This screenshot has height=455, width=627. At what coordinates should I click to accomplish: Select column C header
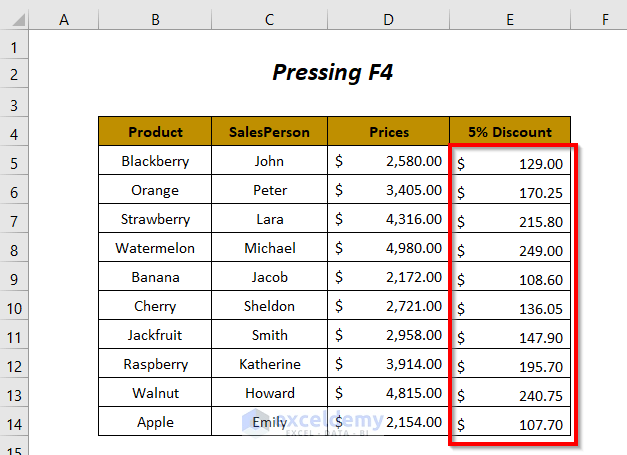(269, 19)
